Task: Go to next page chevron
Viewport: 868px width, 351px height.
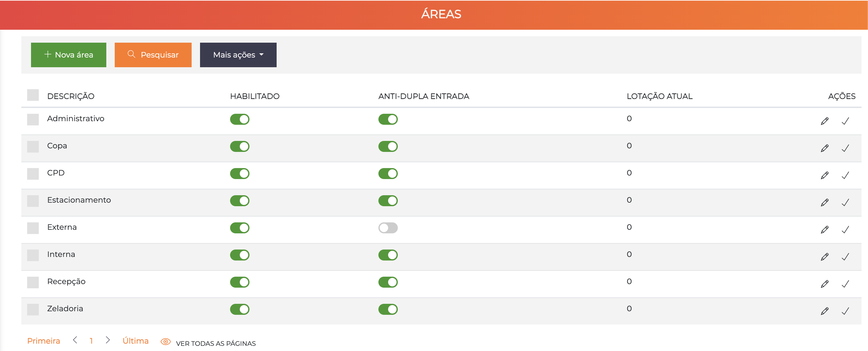Action: 108,340
